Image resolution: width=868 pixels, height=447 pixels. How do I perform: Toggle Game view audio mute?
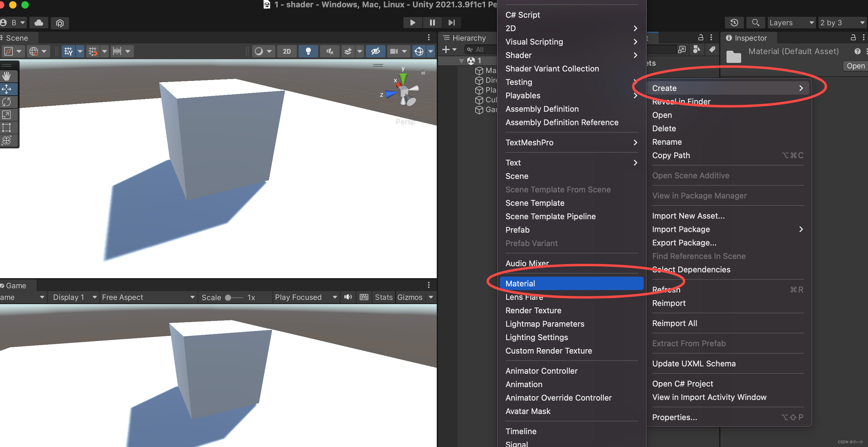point(348,297)
